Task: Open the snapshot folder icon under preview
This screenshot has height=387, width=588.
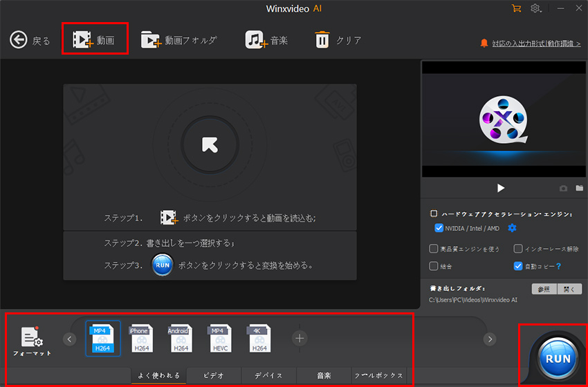Action: pyautogui.click(x=580, y=188)
